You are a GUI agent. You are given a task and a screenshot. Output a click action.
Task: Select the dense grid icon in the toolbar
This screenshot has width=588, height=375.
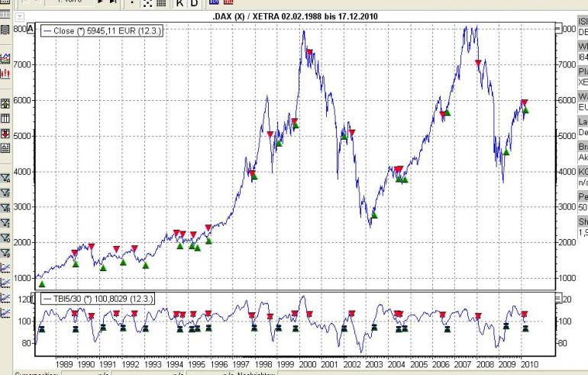[x=161, y=3]
